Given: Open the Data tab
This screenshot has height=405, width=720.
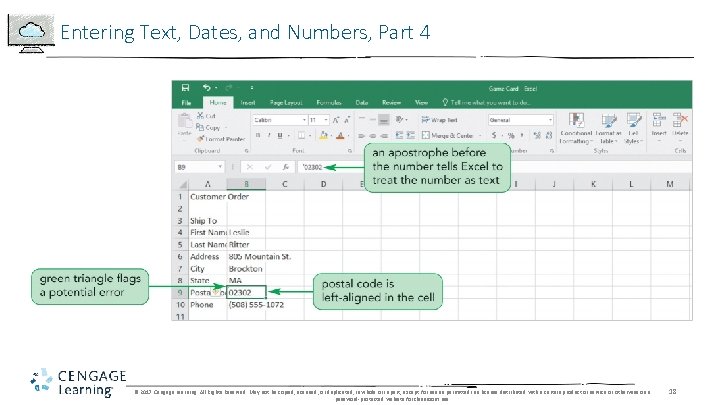Looking at the screenshot, I should (x=362, y=102).
